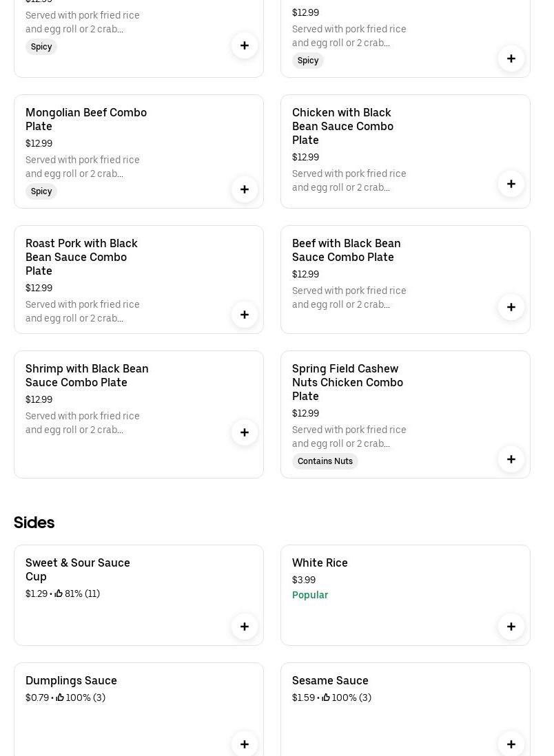Open the White Rice item
This screenshot has height=756, width=554.
[320, 563]
